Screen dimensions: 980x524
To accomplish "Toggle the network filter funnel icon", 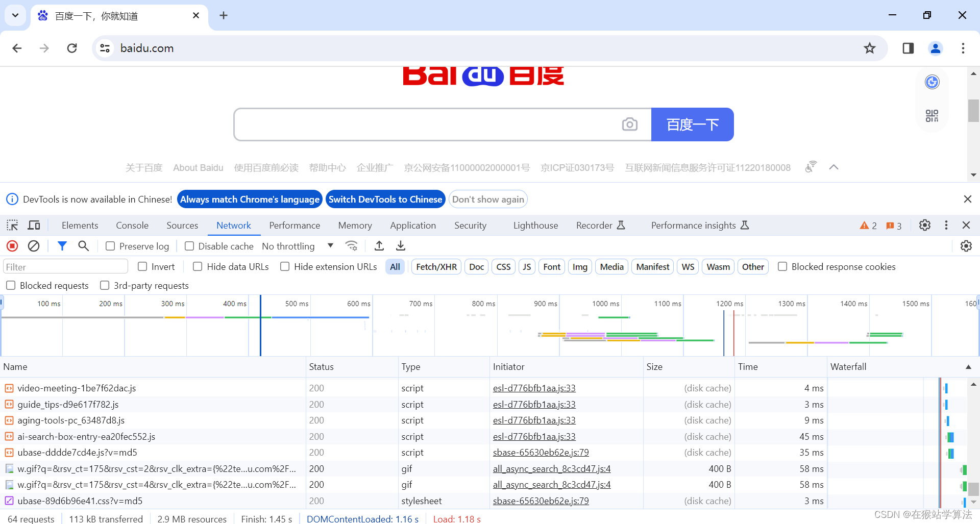I will 62,246.
